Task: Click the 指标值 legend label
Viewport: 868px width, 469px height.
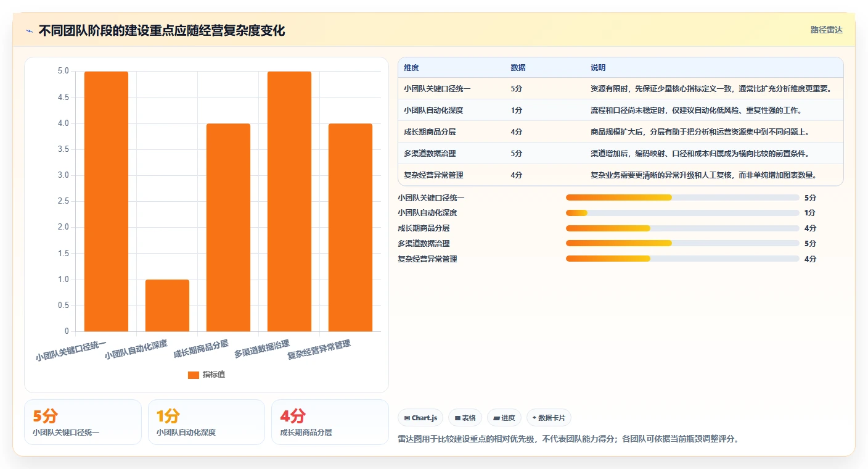Action: [214, 375]
